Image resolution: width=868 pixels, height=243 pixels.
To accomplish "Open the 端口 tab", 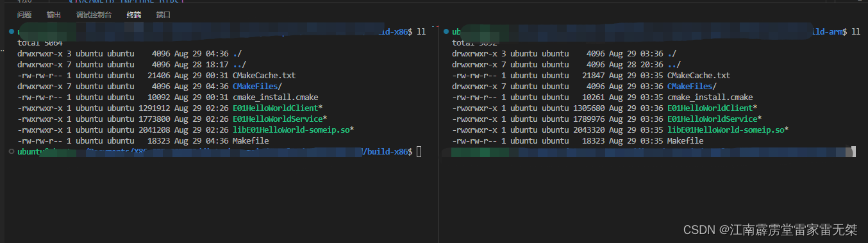I will pyautogui.click(x=163, y=14).
